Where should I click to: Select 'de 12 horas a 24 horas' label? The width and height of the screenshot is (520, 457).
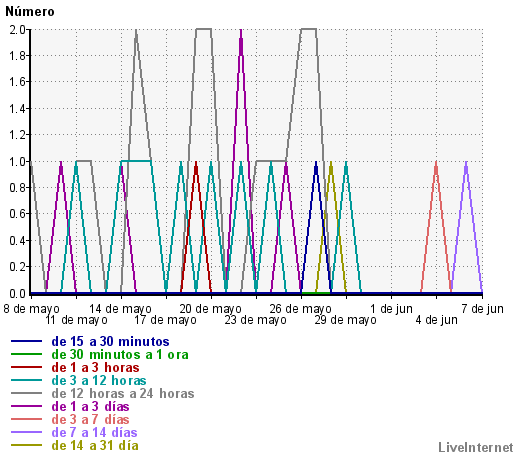tap(123, 394)
